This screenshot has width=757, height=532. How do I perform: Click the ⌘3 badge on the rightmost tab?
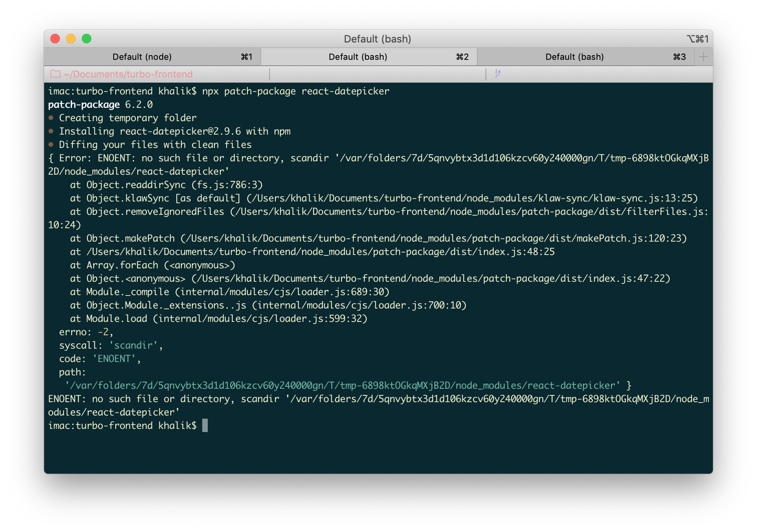pos(680,57)
